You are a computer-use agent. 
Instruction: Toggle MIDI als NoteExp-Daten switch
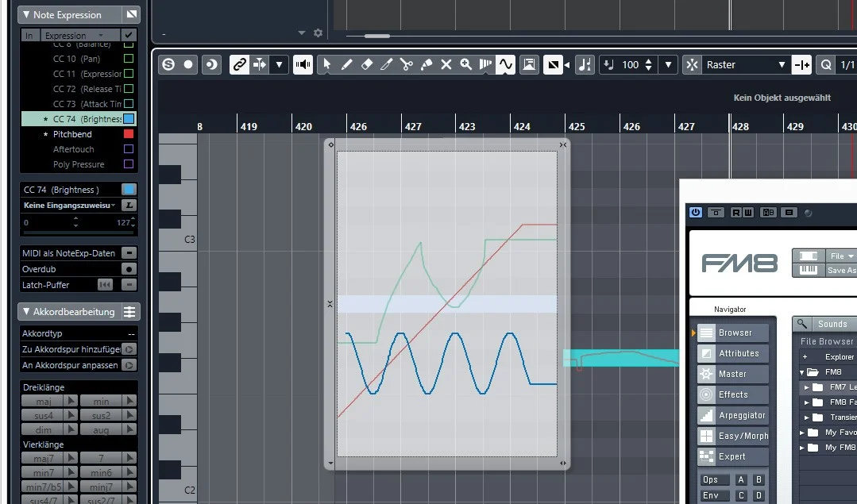tap(129, 253)
